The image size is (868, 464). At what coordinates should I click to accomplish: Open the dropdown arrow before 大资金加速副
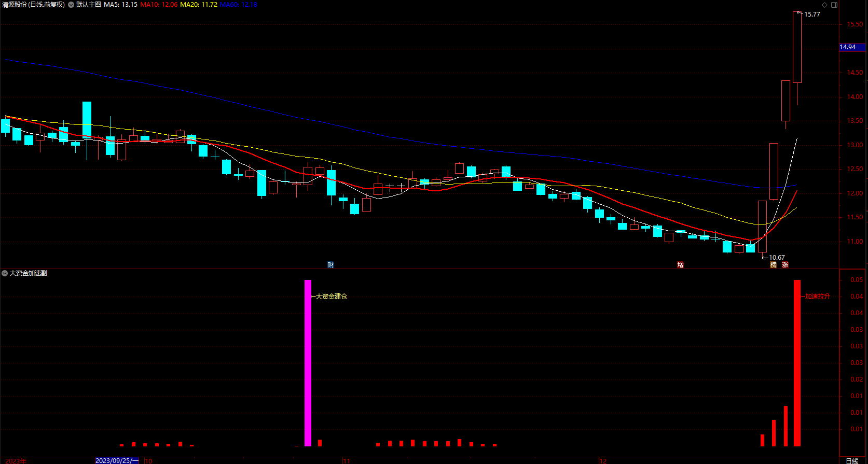pyautogui.click(x=5, y=273)
